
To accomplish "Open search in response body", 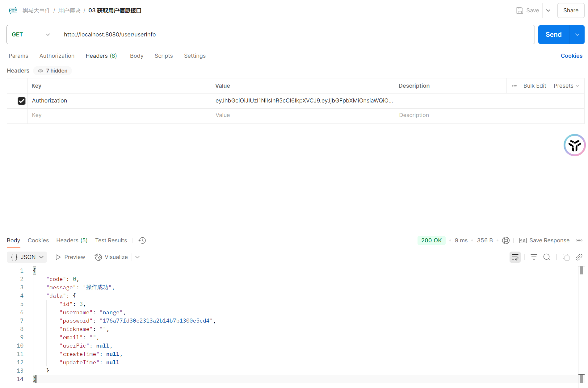I will 547,257.
